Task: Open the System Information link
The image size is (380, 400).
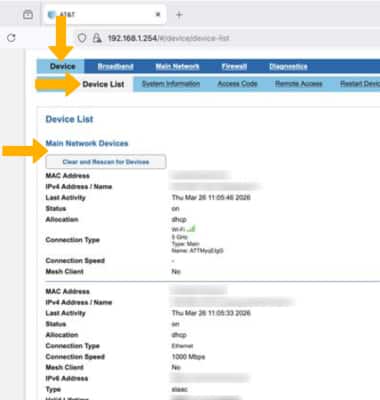Action: coord(171,84)
